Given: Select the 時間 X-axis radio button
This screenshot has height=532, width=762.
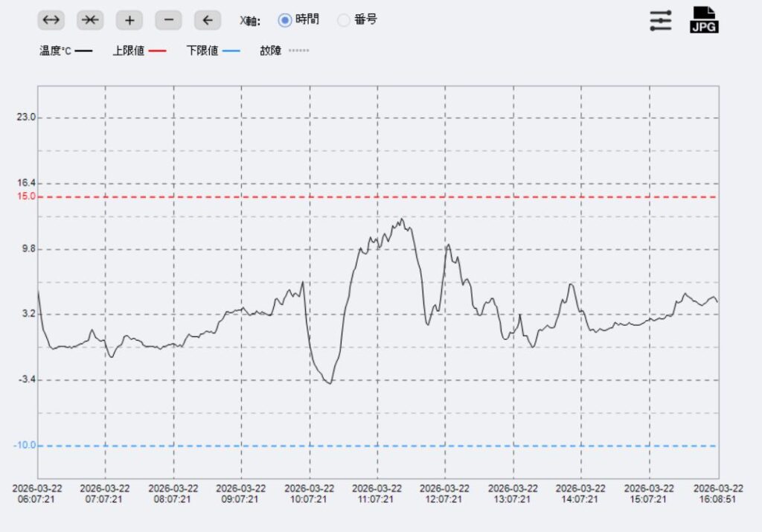Looking at the screenshot, I should [285, 20].
